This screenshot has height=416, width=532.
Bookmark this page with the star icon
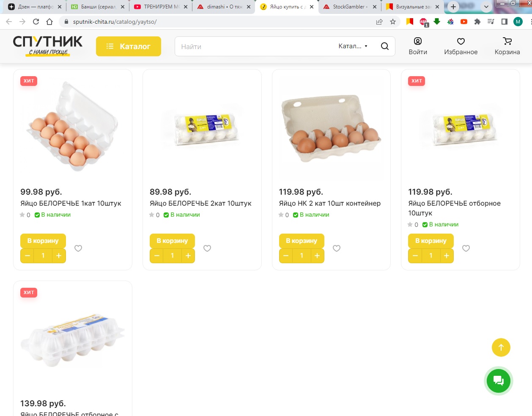pos(393,22)
